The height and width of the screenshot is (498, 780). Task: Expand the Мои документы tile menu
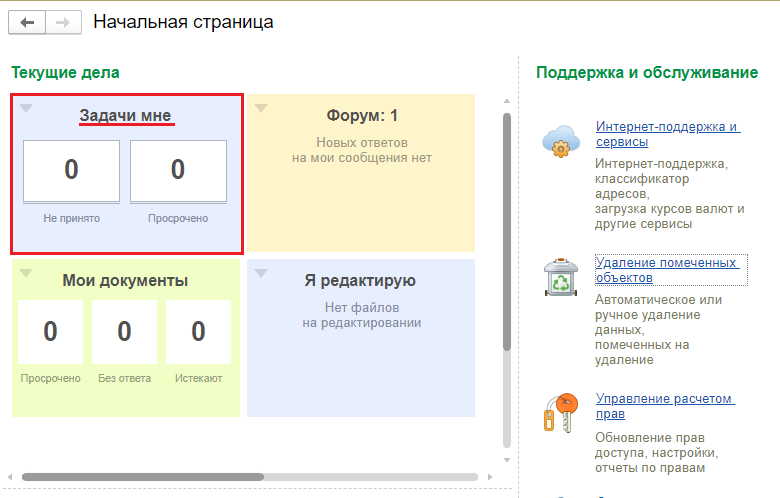pyautogui.click(x=27, y=273)
